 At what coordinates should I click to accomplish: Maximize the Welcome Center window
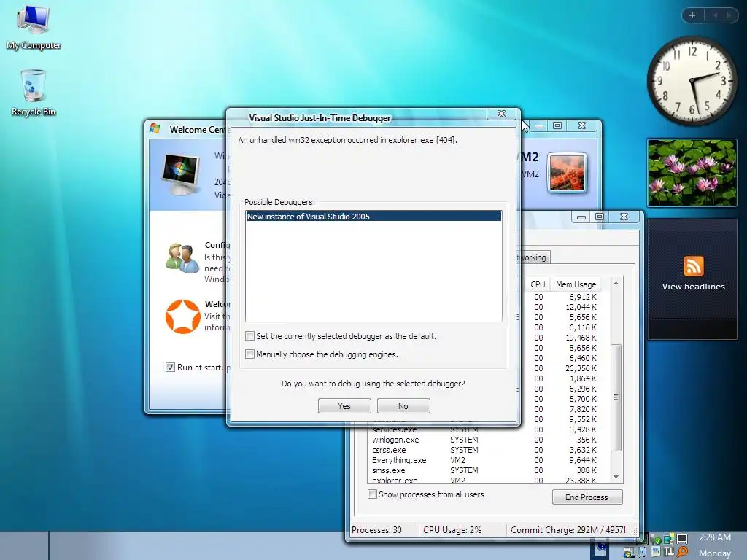coord(557,125)
